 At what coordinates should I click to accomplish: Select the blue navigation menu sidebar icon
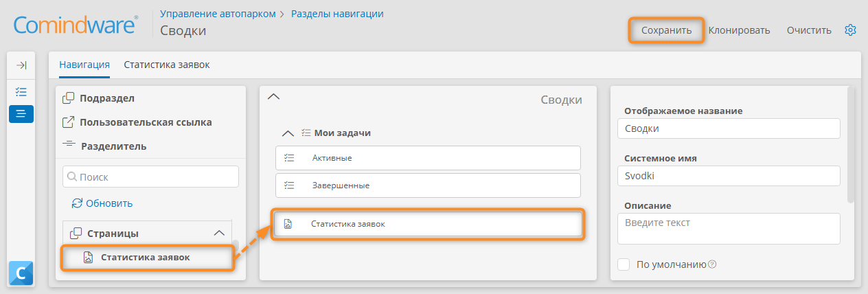[x=21, y=113]
